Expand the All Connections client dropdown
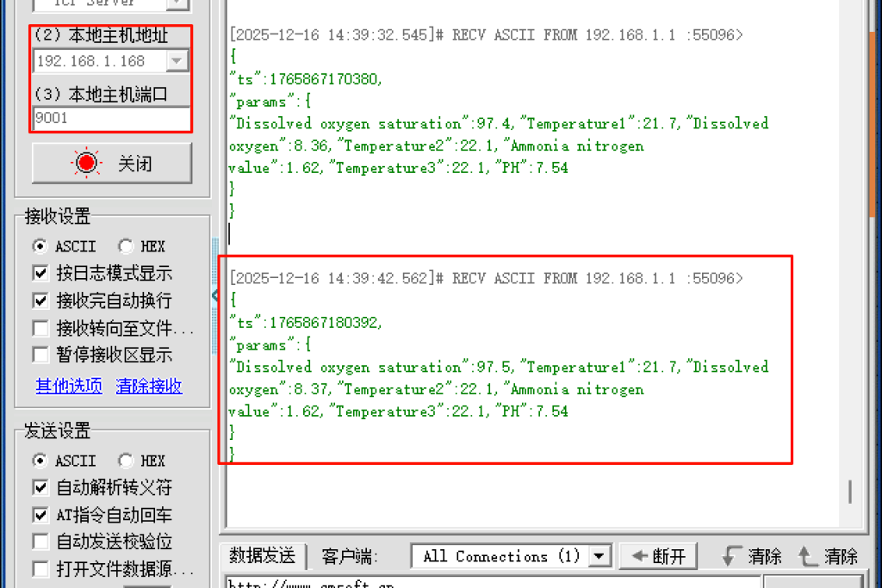882x588 pixels. pos(600,556)
